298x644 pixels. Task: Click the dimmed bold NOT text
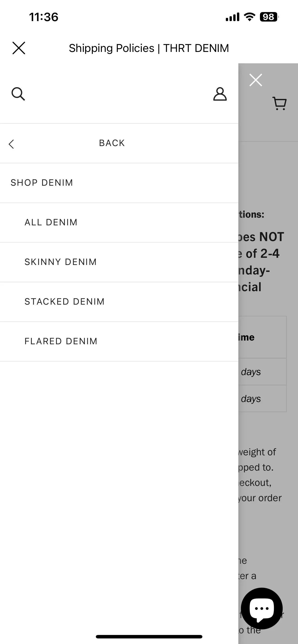tap(272, 237)
